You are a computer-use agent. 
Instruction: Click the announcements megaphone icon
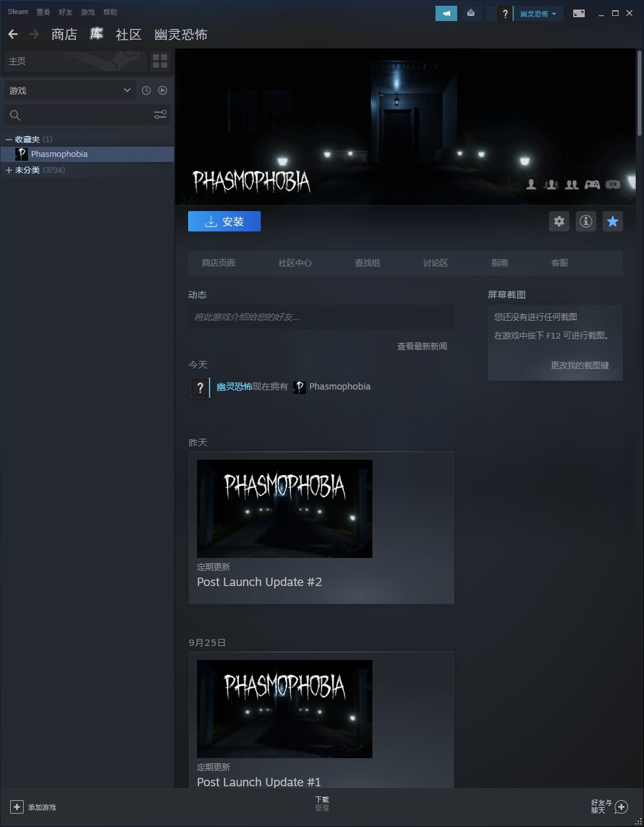pyautogui.click(x=446, y=13)
